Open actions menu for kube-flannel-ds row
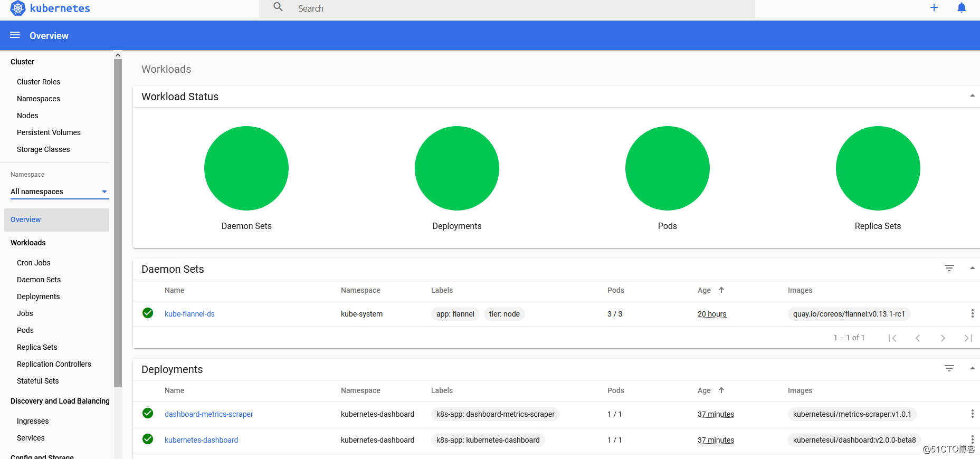 972,313
